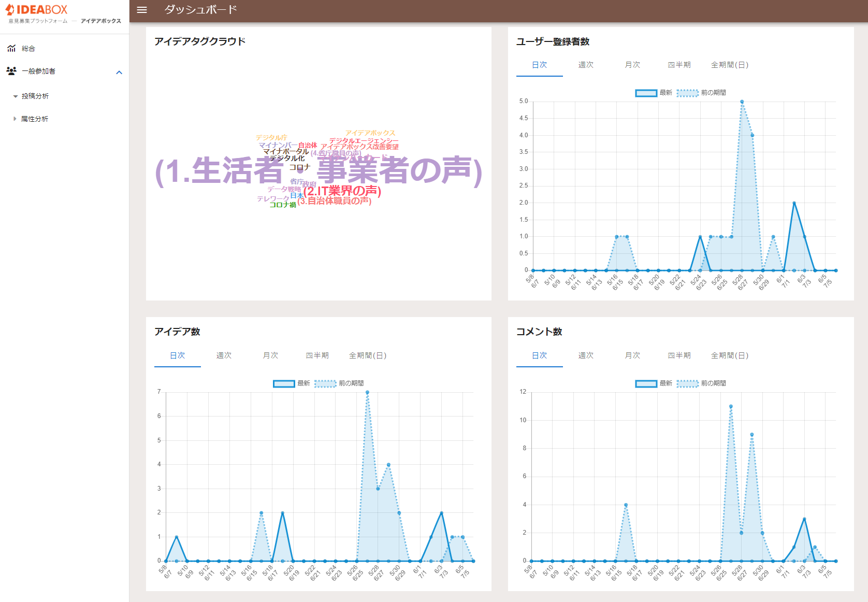Collapse the 一般参加者 section chevron
This screenshot has height=602, width=868.
(x=119, y=73)
